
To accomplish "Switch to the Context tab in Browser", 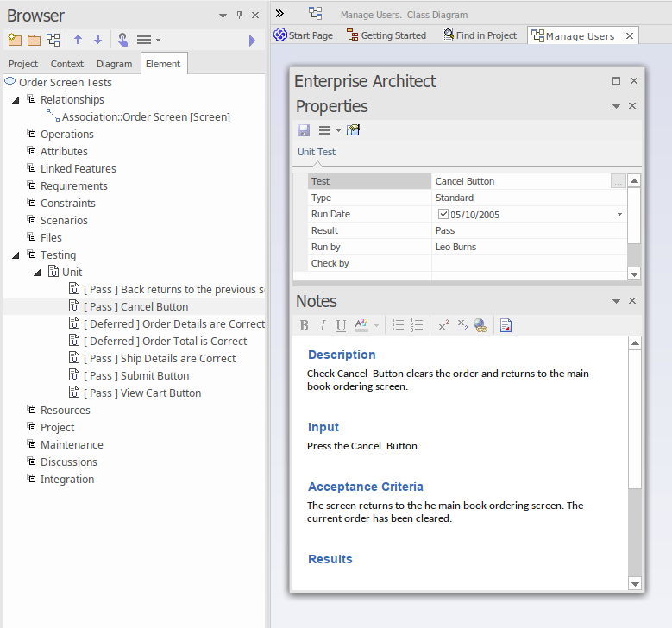I will tap(67, 64).
